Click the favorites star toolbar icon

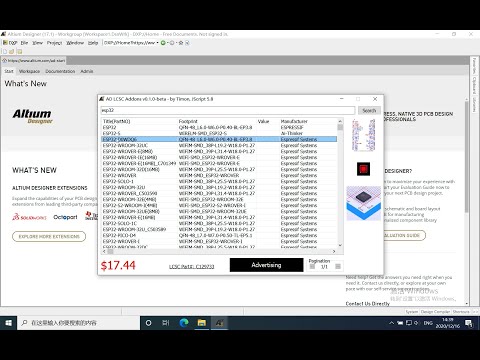click(x=181, y=43)
